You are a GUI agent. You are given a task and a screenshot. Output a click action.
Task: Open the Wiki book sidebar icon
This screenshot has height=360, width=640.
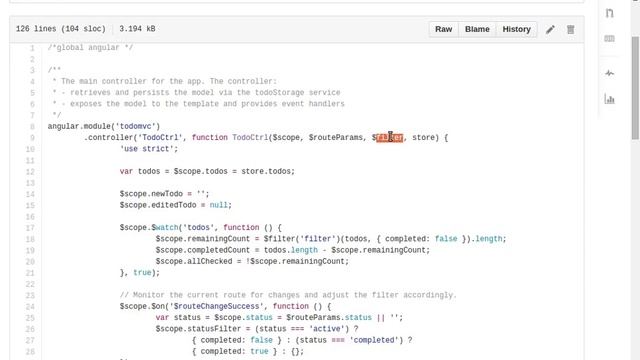[609, 38]
